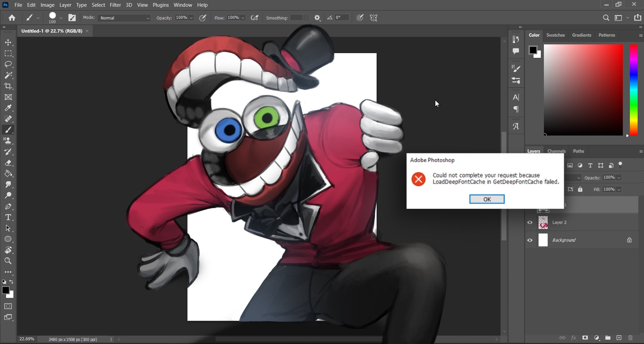This screenshot has height=344, width=644.
Task: Click OK in the error dialog
Action: pos(487,199)
